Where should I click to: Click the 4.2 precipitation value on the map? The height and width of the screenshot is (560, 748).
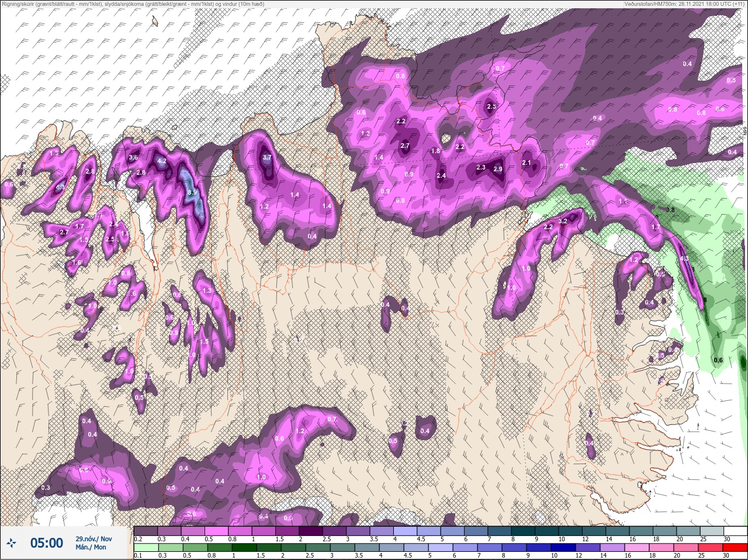[x=162, y=161]
